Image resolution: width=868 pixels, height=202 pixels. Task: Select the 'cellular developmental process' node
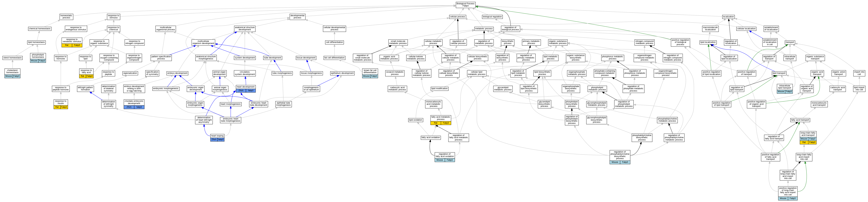[334, 29]
